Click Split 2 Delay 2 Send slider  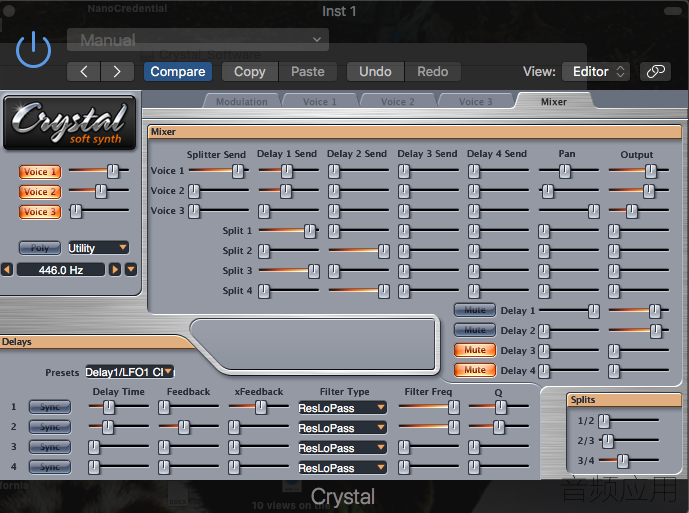click(x=359, y=251)
